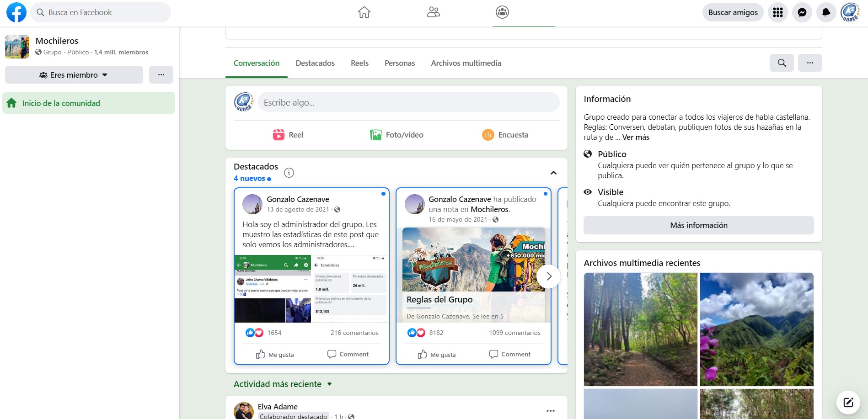
Task: View reactions count 8182
Action: (436, 333)
